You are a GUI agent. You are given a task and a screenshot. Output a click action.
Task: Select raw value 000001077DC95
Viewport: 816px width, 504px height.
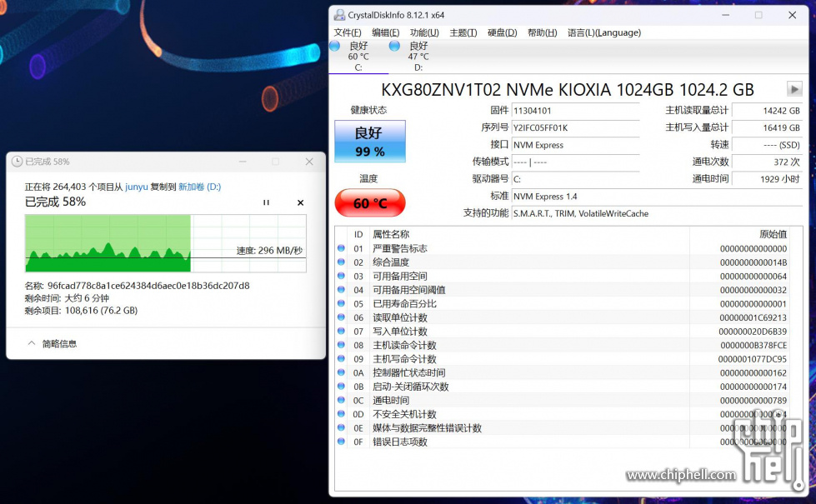tap(753, 359)
